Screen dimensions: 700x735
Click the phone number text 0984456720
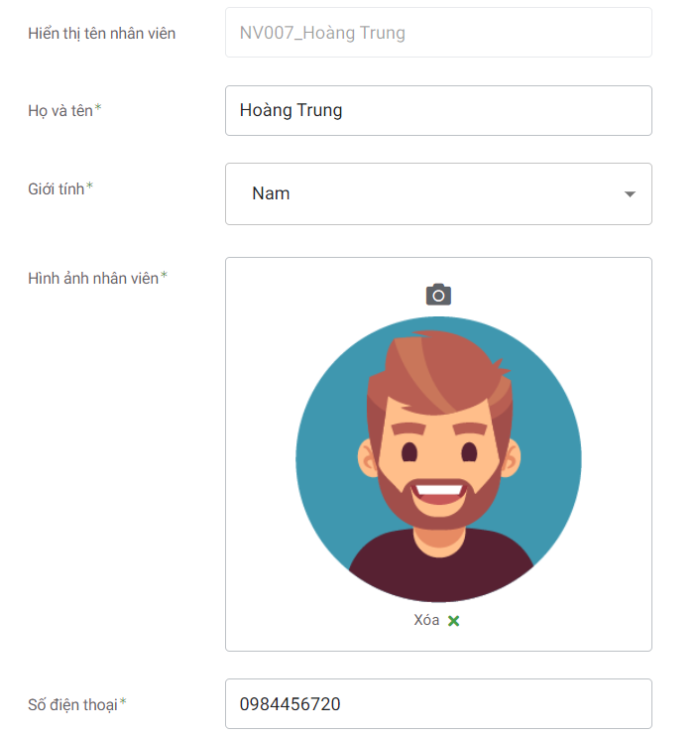pyautogui.click(x=290, y=704)
